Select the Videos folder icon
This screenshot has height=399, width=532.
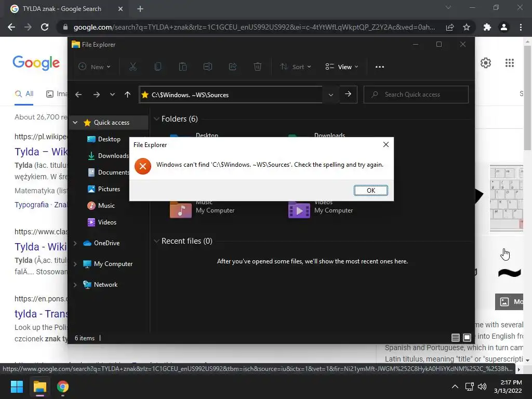pyautogui.click(x=299, y=210)
